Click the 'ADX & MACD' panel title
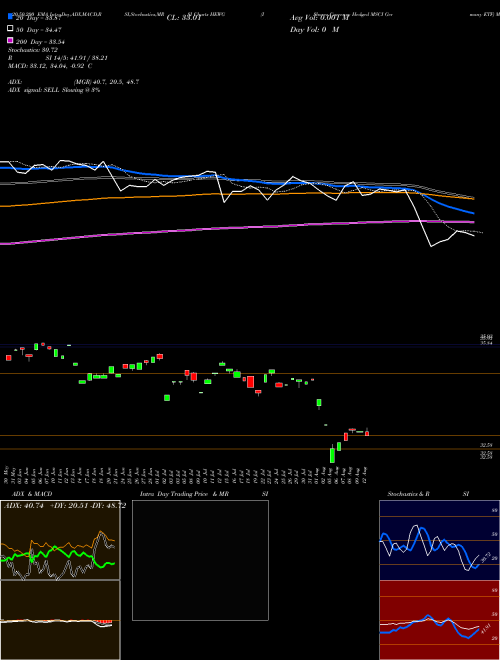Viewport: 500px width, 660px height. coord(32,494)
